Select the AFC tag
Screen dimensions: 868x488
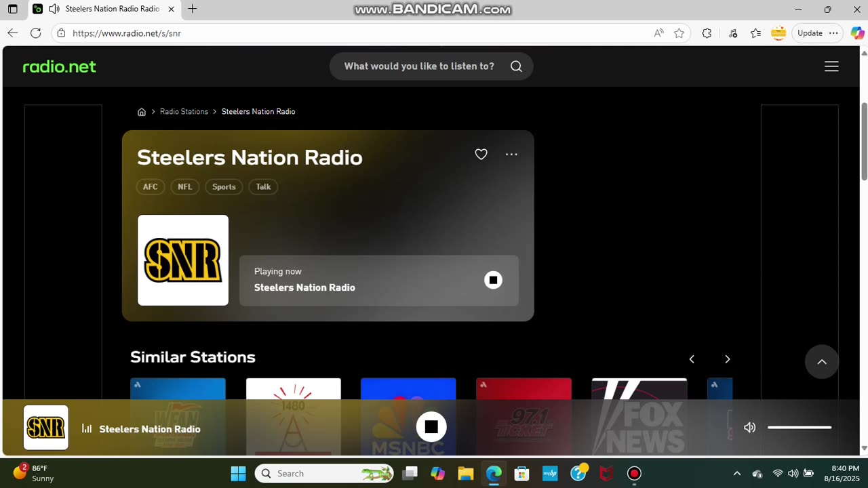(151, 187)
